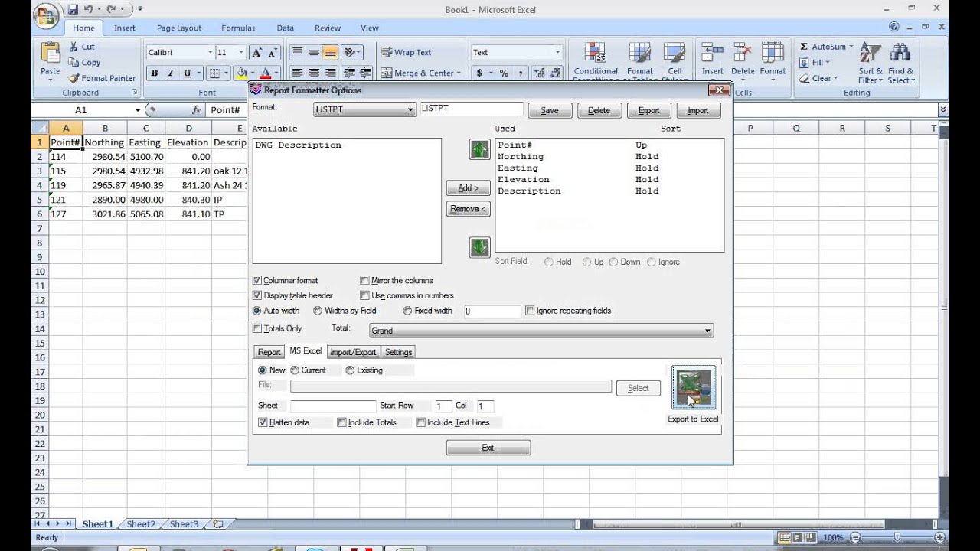
Task: Click Remove < button
Action: pos(468,209)
